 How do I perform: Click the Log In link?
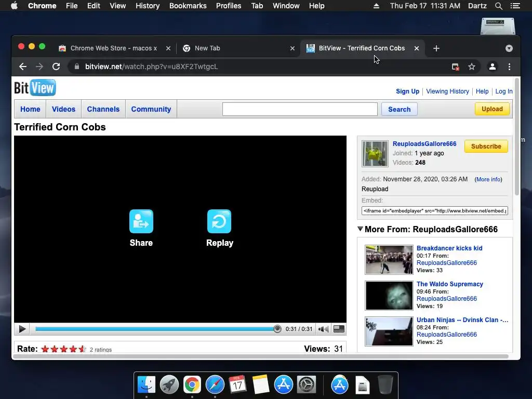504,91
